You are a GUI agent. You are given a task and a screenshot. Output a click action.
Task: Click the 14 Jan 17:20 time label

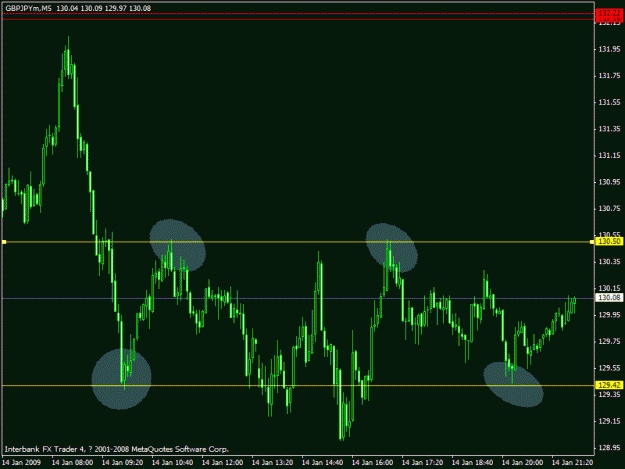pos(423,463)
